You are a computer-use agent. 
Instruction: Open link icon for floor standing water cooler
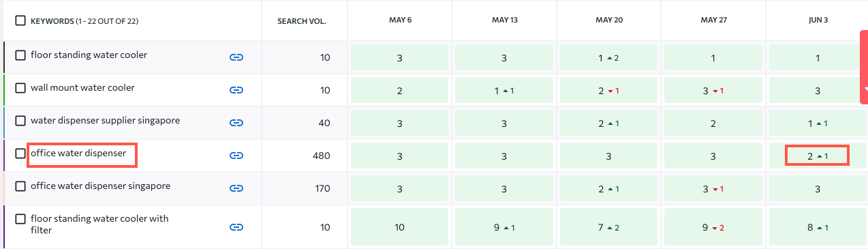click(236, 58)
